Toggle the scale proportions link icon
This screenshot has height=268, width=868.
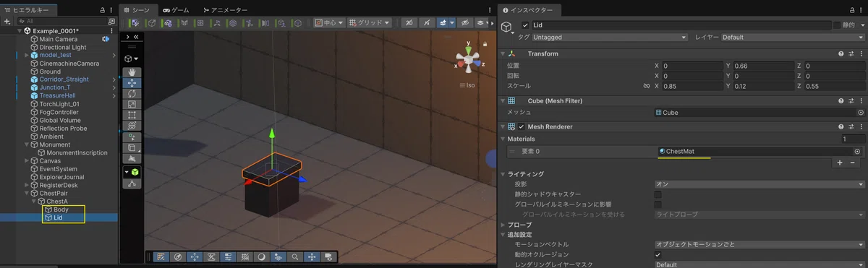[x=647, y=86]
